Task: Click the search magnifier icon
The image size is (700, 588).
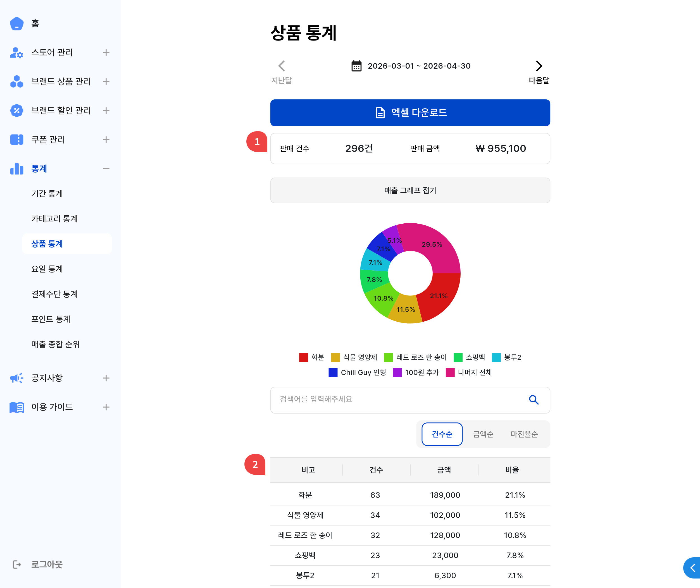Action: coord(534,400)
